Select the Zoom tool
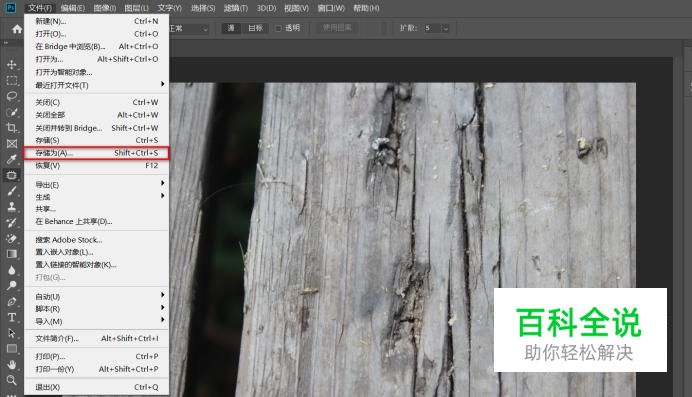This screenshot has width=692, height=397. click(x=12, y=380)
